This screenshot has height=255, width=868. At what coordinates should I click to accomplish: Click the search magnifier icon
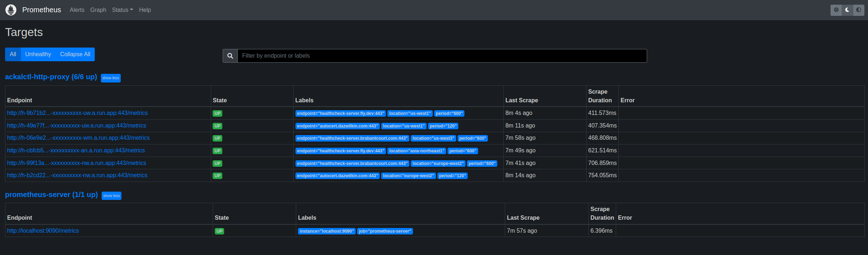230,56
